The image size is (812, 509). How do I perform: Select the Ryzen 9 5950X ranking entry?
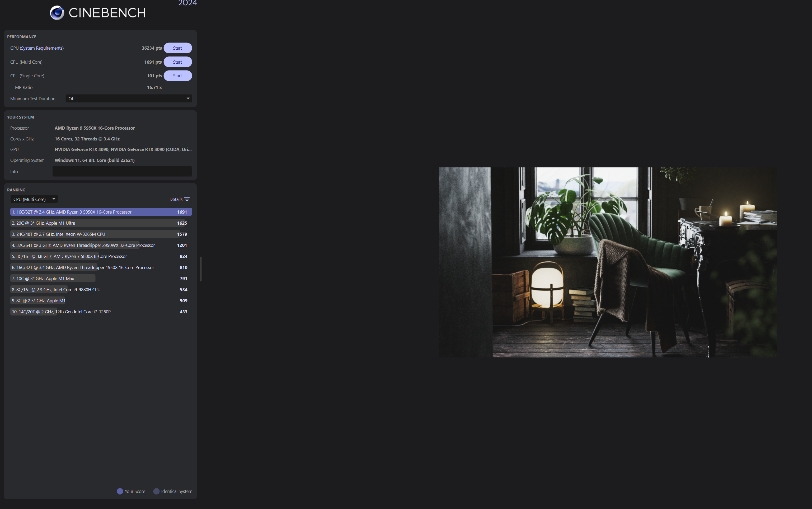(x=101, y=212)
